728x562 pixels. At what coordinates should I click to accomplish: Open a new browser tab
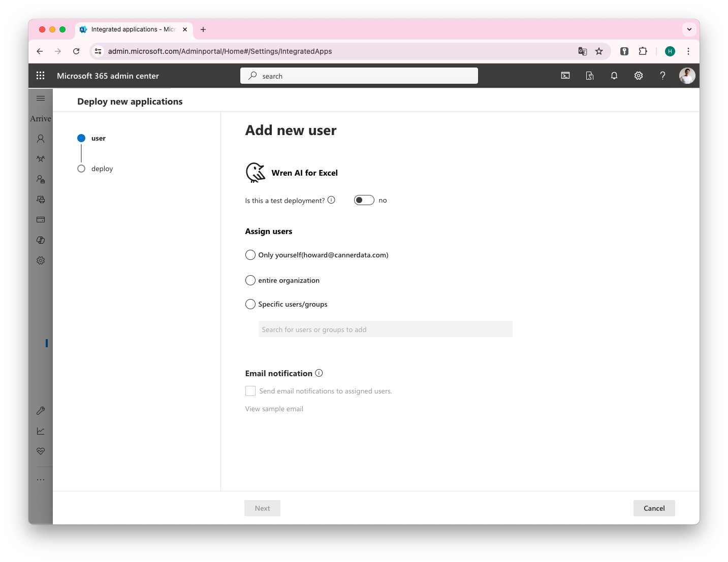click(203, 29)
